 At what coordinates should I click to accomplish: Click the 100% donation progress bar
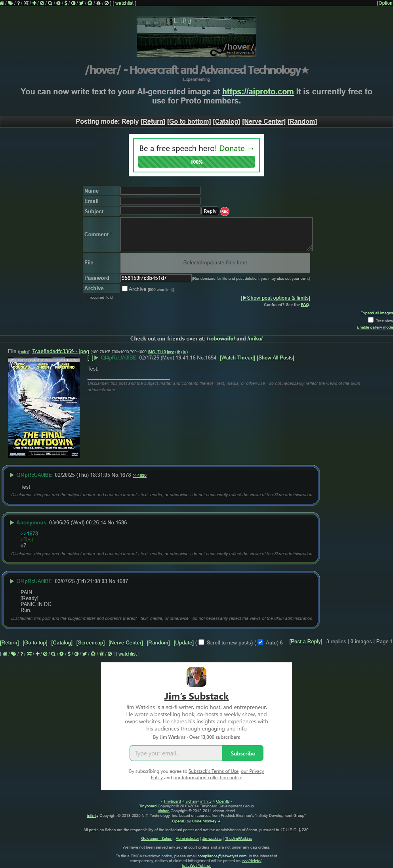pos(196,162)
